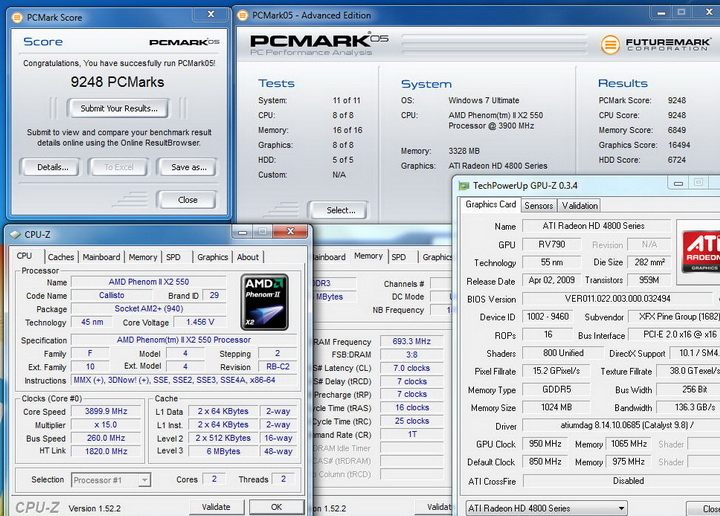720x516 pixels.
Task: Click the processor Name field AMD Phenom II X2 550
Action: pyautogui.click(x=149, y=282)
